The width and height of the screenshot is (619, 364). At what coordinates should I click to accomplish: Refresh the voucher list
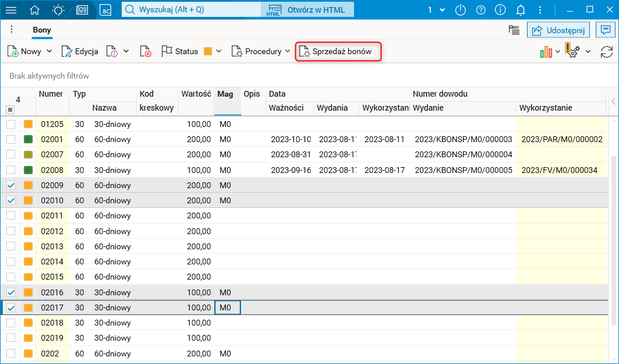point(606,51)
